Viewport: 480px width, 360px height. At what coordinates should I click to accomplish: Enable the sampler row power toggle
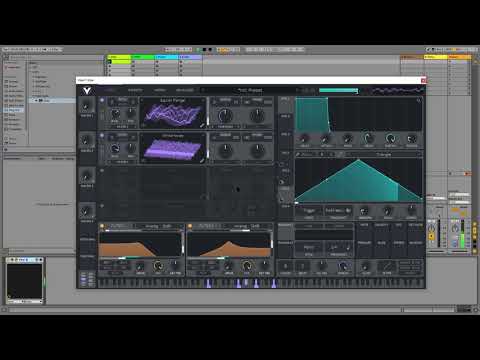coord(102,206)
